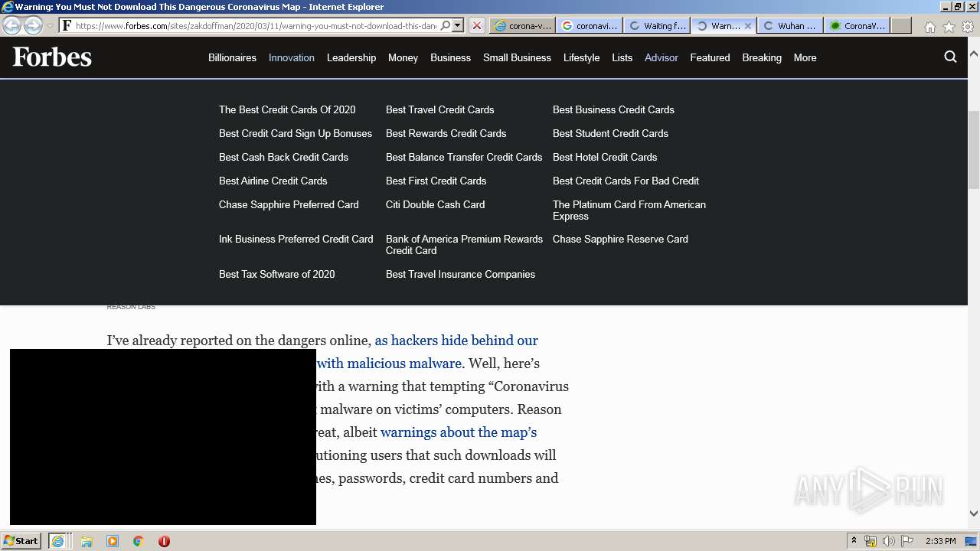
Task: Open the Billionaires menu
Action: [232, 57]
